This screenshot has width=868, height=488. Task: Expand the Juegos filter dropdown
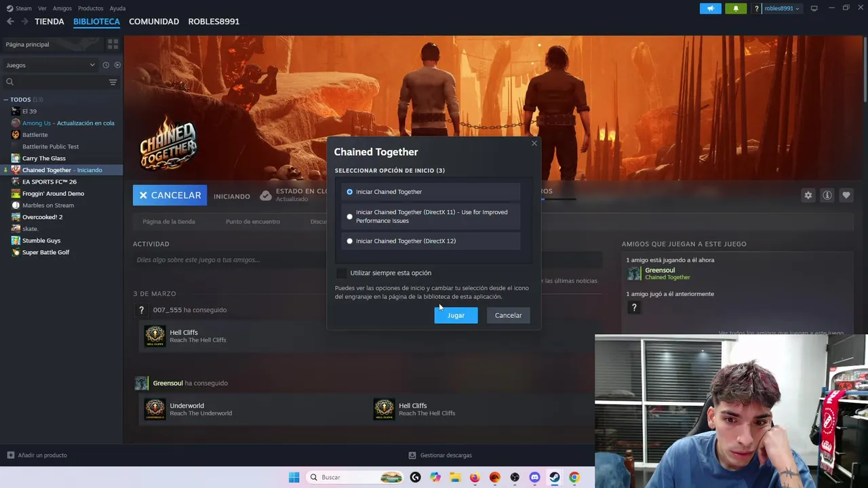tap(50, 65)
